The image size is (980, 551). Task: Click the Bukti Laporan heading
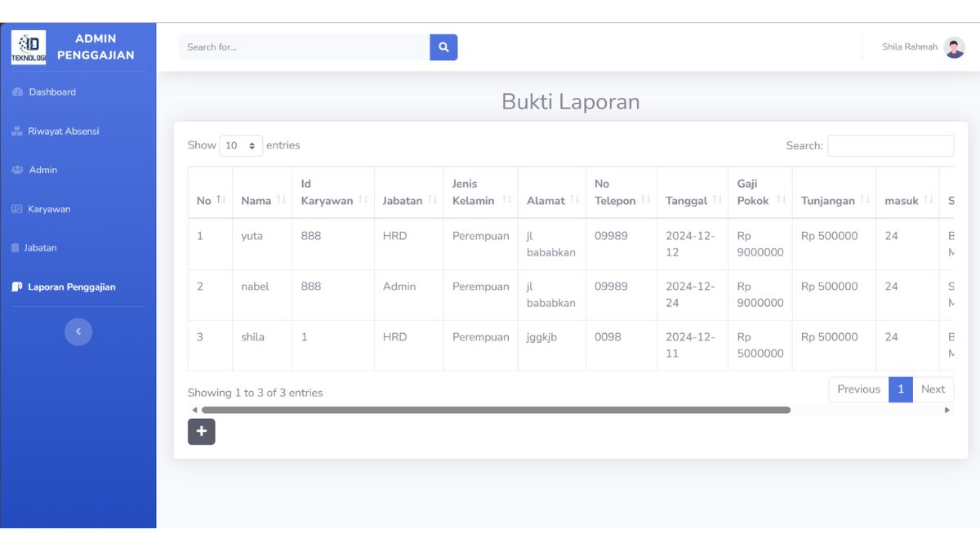click(571, 102)
